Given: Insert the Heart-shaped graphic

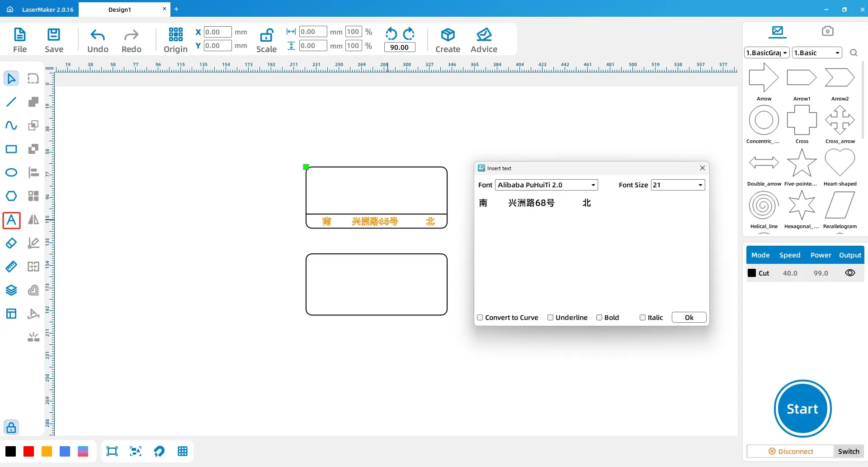Looking at the screenshot, I should [840, 167].
